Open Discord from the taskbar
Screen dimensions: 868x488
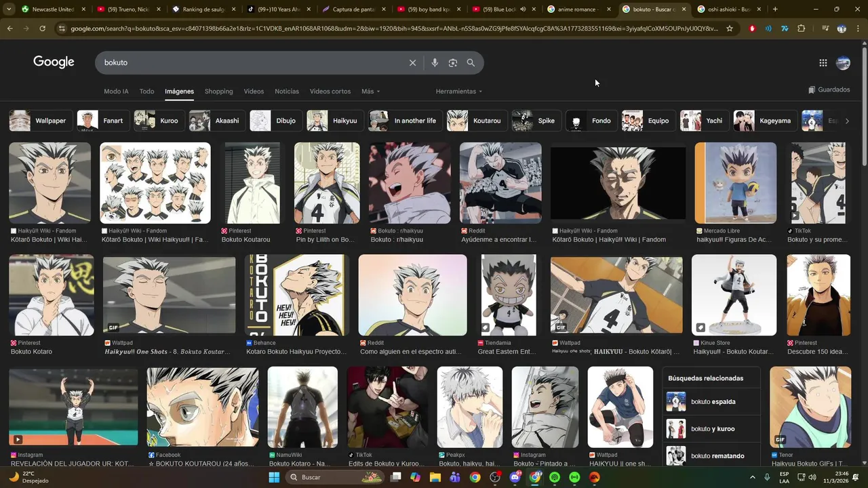[x=515, y=477]
